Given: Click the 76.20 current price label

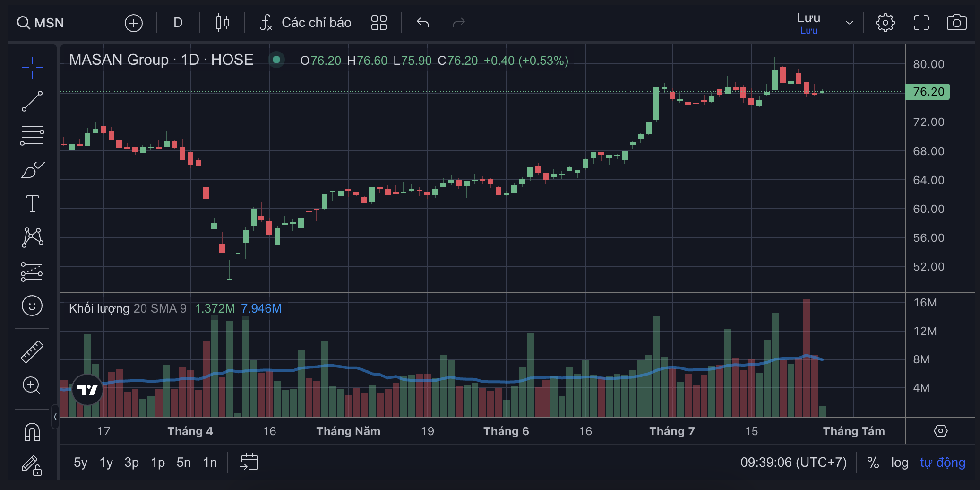Looking at the screenshot, I should (928, 92).
